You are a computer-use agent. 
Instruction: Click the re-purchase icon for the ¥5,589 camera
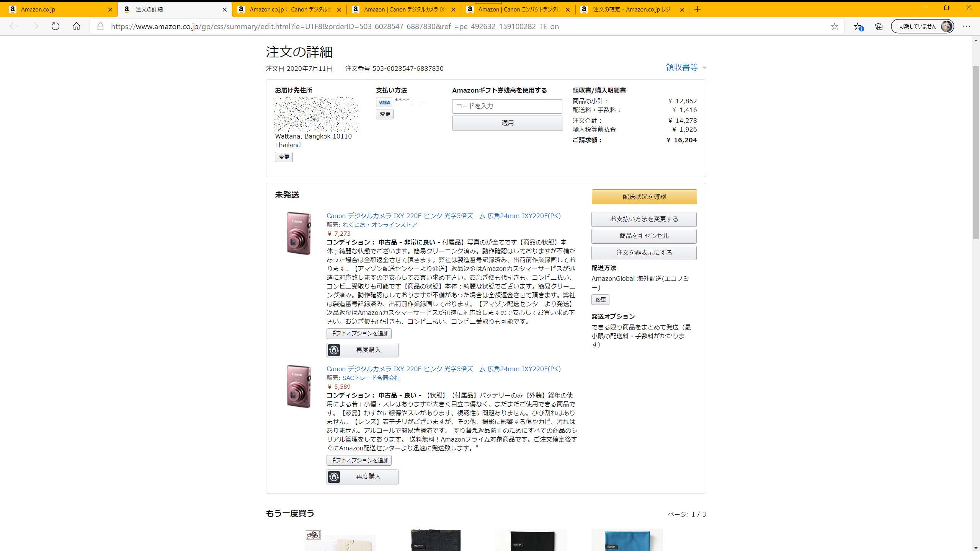334,477
